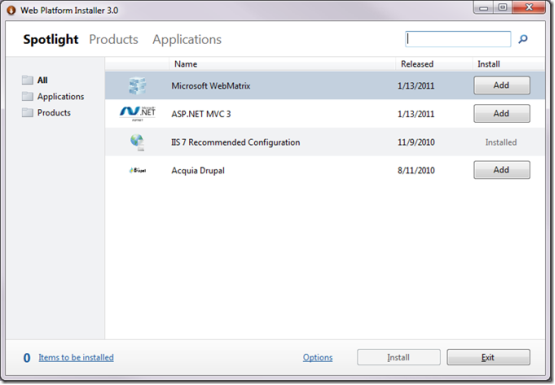
Task: Click the Web Platform Installer title icon
Action: (x=11, y=10)
